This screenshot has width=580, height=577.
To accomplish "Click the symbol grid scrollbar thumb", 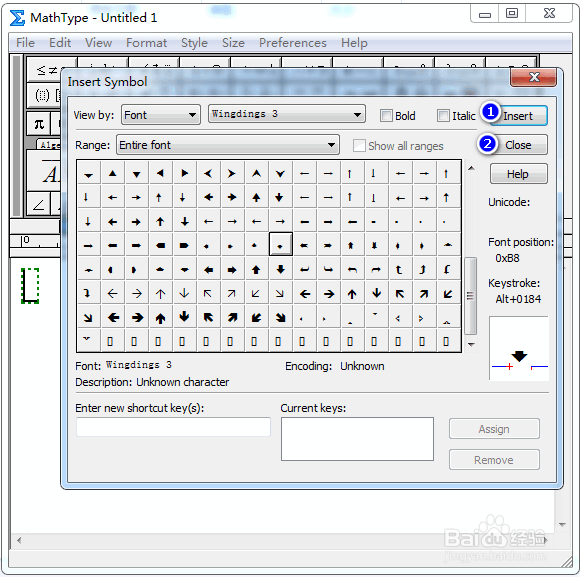I will [471, 296].
